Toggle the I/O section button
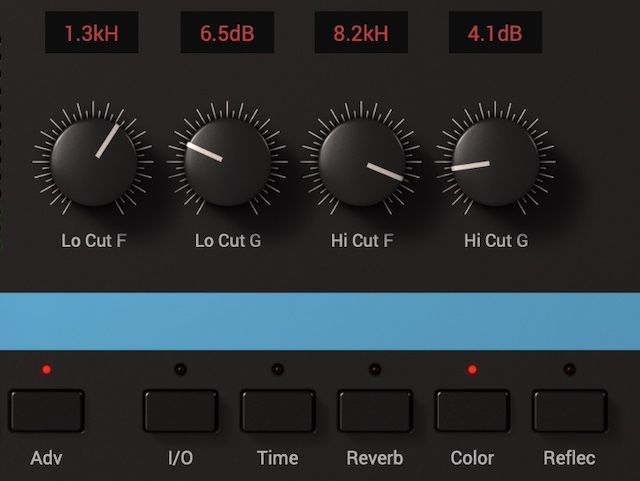Viewport: 640px width, 481px height. coord(180,411)
